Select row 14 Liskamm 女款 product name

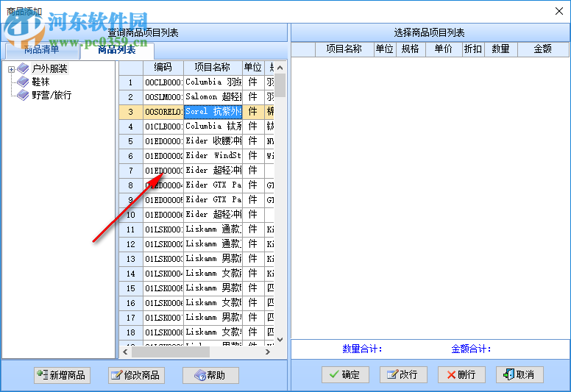pos(213,274)
